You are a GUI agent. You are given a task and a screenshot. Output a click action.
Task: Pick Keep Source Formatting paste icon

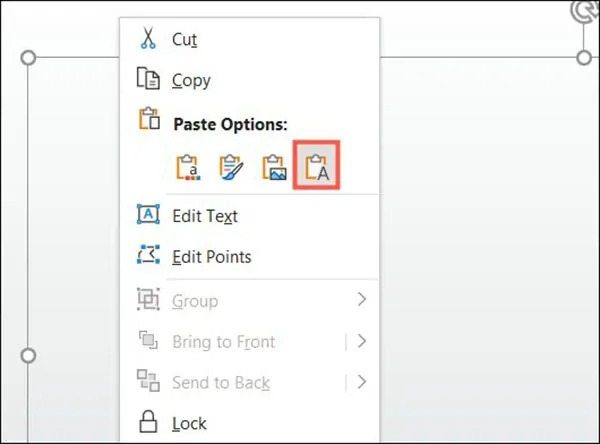[x=231, y=167]
